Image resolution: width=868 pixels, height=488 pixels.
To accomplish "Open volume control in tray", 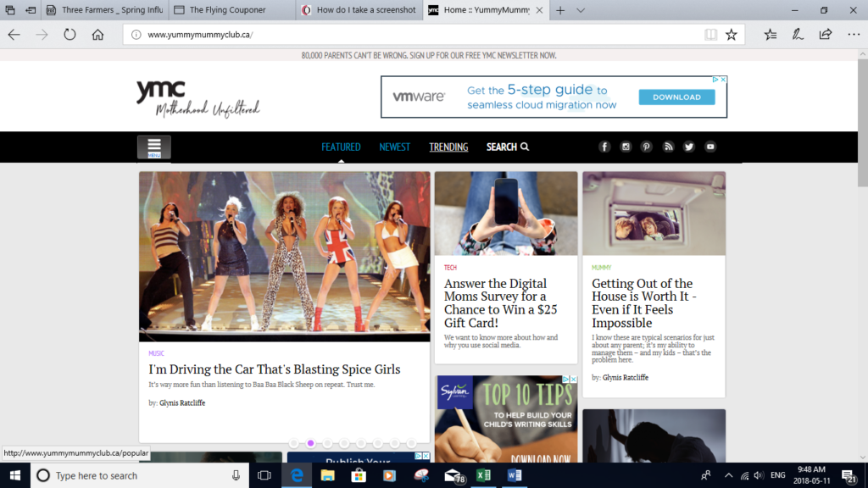I will (759, 475).
